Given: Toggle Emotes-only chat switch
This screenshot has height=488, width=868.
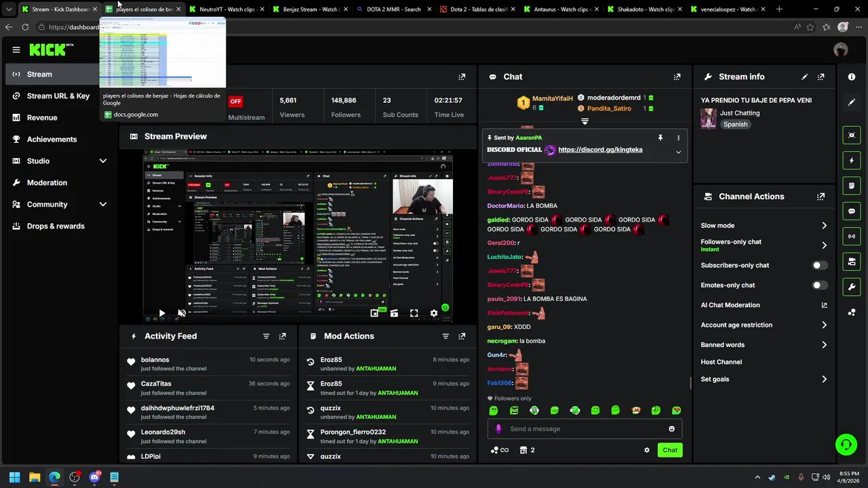Looking at the screenshot, I should point(820,285).
